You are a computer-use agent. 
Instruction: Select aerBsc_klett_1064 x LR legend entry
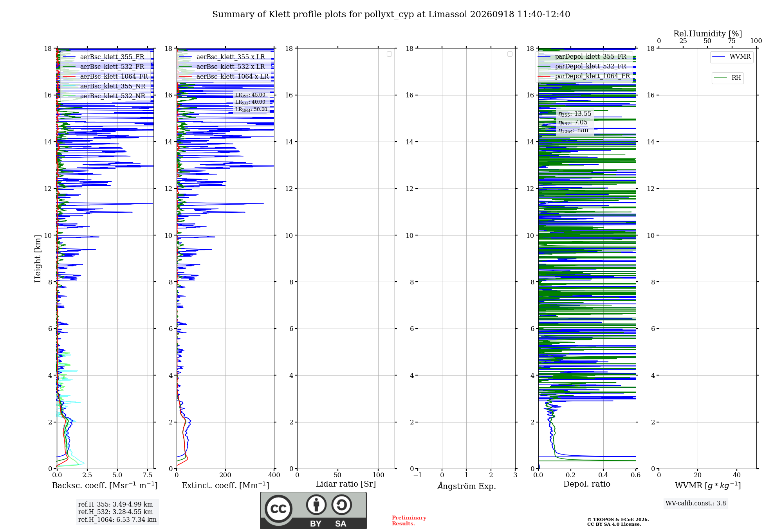224,76
